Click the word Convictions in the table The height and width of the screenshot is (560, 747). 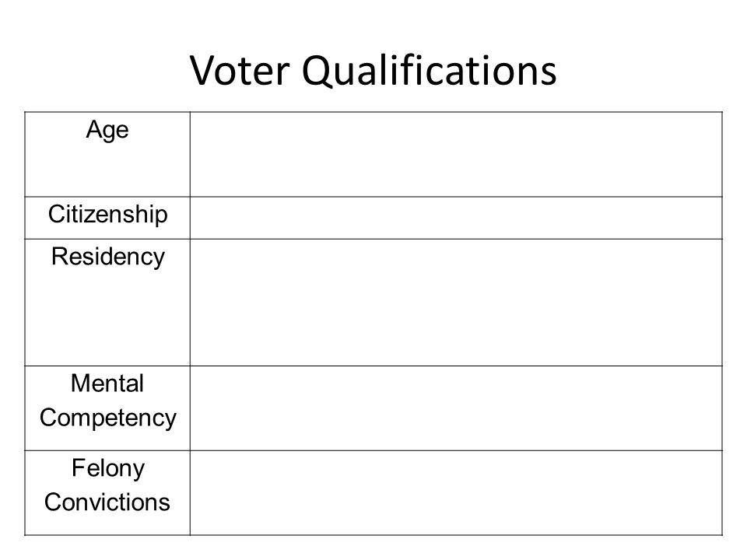pyautogui.click(x=107, y=502)
